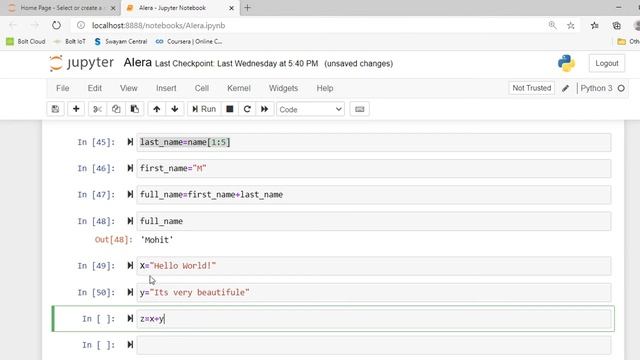Paste cells below icon
Screen dimensions: 640x360
pos(135,109)
